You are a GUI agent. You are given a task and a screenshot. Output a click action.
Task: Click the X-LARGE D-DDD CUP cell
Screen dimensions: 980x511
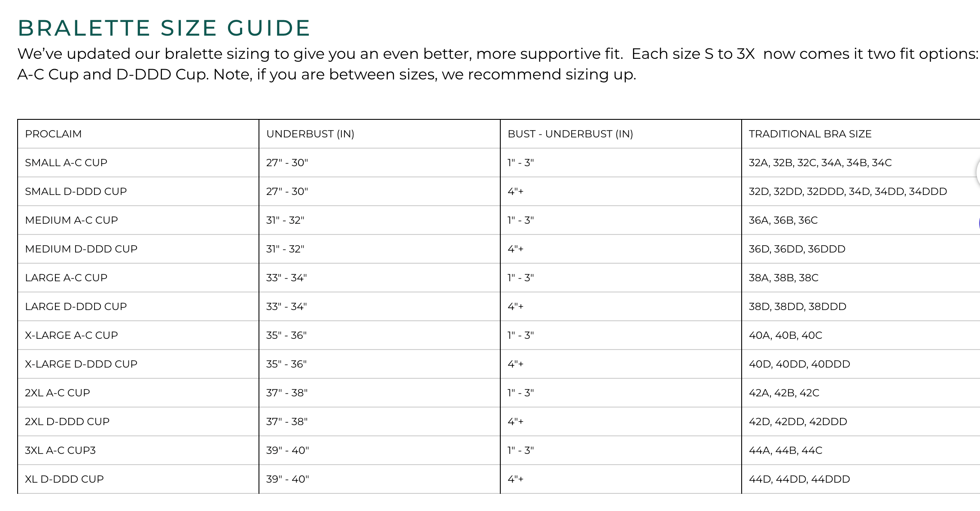(x=81, y=364)
